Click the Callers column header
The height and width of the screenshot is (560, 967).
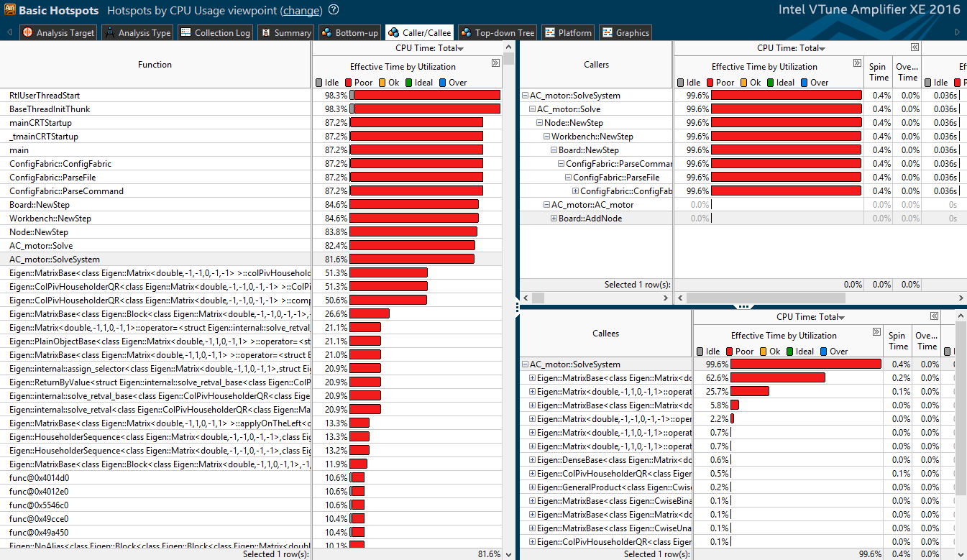(596, 65)
